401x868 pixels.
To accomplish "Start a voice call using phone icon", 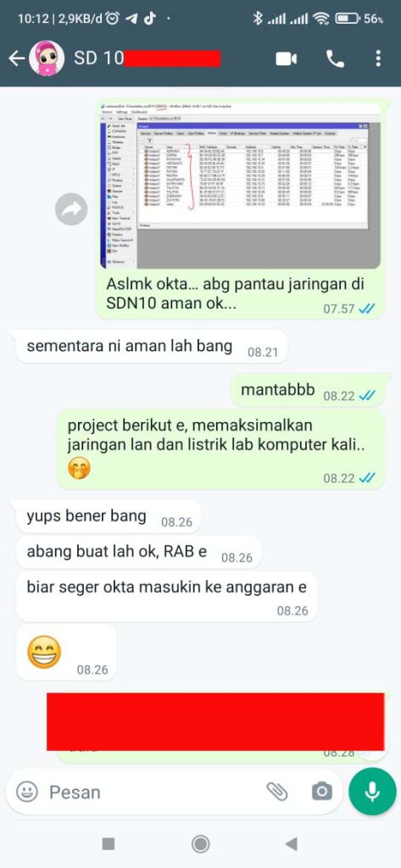I will point(335,58).
